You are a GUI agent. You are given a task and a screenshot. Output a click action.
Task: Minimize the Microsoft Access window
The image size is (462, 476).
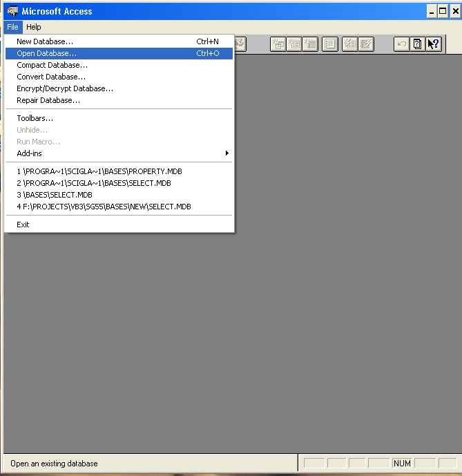[432, 12]
